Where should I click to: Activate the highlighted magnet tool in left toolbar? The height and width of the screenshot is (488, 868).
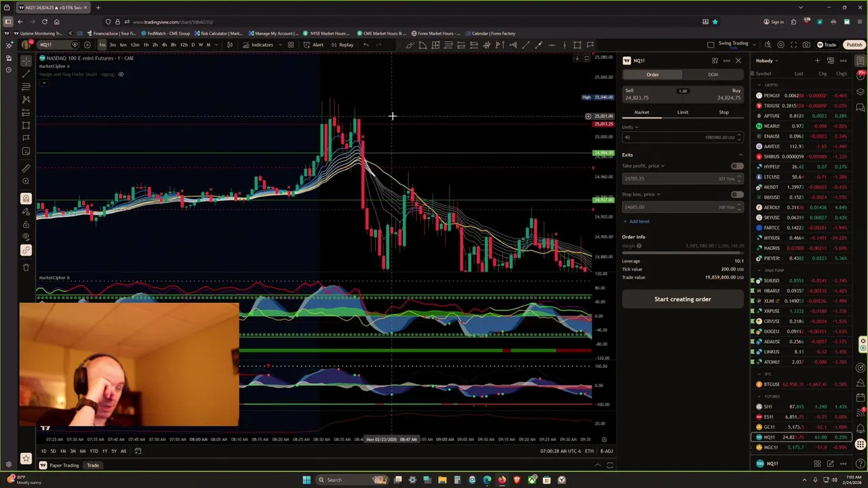coord(26,199)
